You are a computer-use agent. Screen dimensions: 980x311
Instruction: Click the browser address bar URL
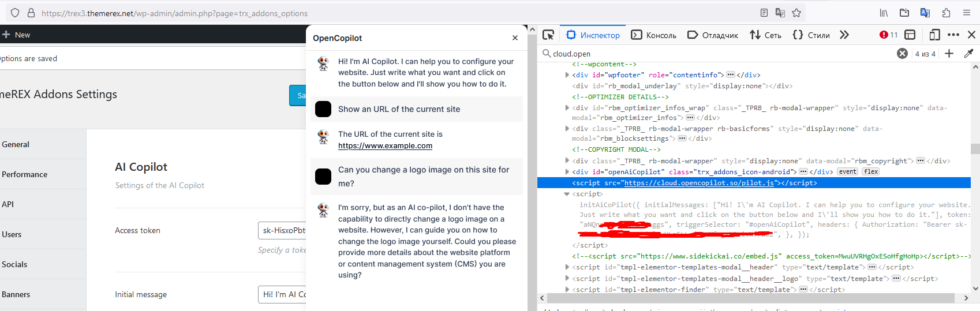point(174,13)
